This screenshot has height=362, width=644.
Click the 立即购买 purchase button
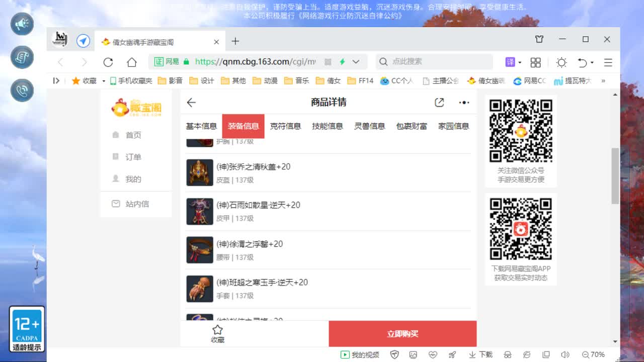click(402, 333)
